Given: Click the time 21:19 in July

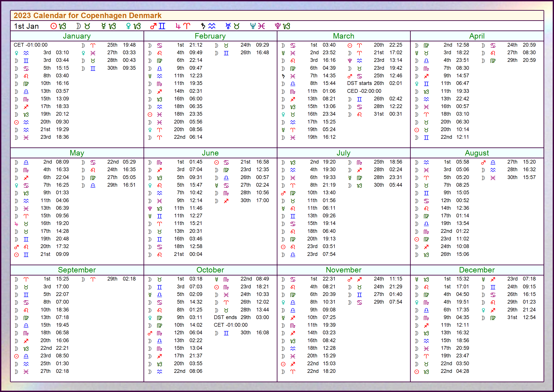Looking at the screenshot, I should (329, 185).
